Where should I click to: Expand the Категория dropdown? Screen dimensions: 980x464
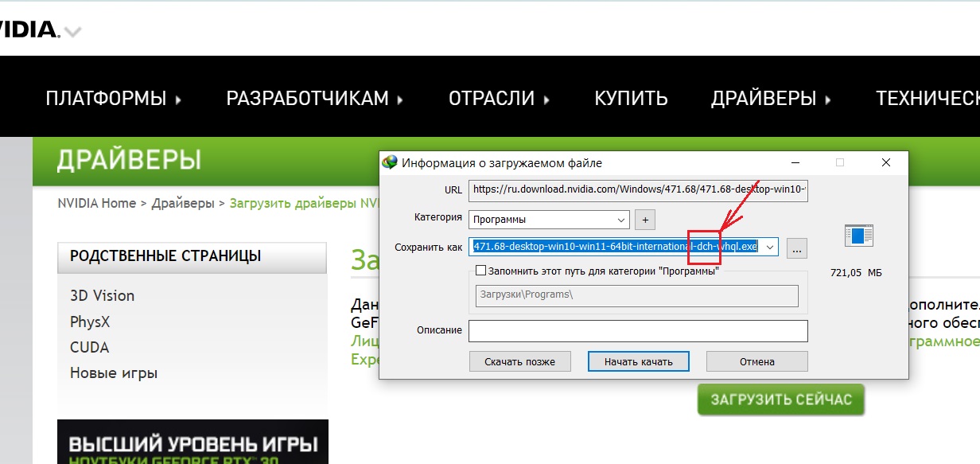[x=621, y=219]
